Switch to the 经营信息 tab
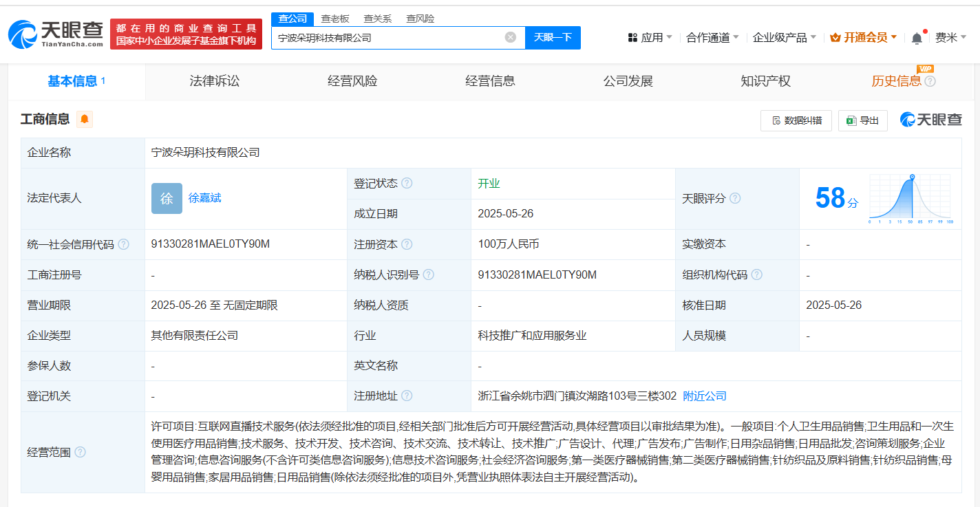This screenshot has height=507, width=980. tap(490, 81)
